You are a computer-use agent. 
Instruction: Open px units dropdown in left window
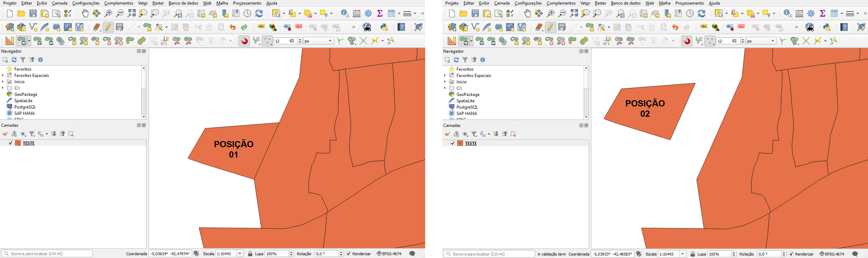pyautogui.click(x=318, y=41)
